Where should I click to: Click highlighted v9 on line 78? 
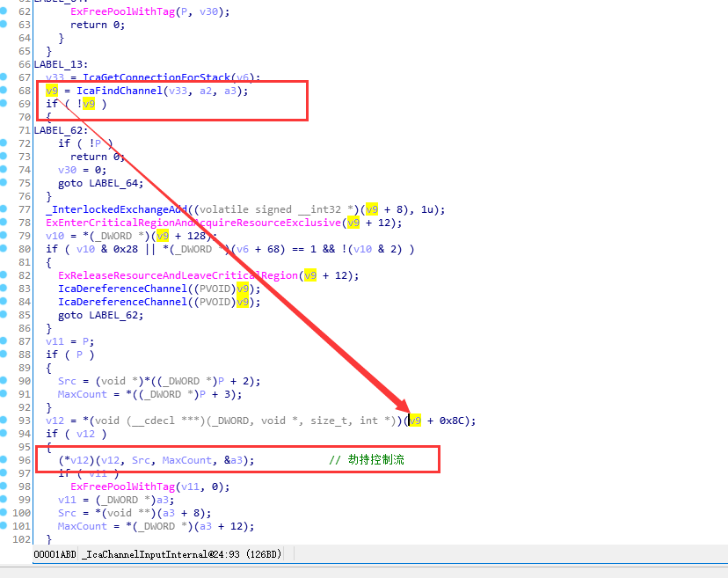[x=353, y=223]
